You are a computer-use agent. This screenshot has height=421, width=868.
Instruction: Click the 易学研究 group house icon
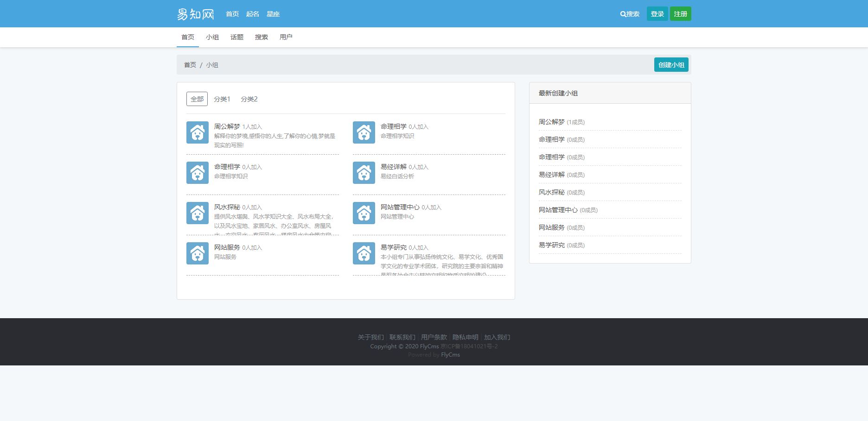(364, 253)
